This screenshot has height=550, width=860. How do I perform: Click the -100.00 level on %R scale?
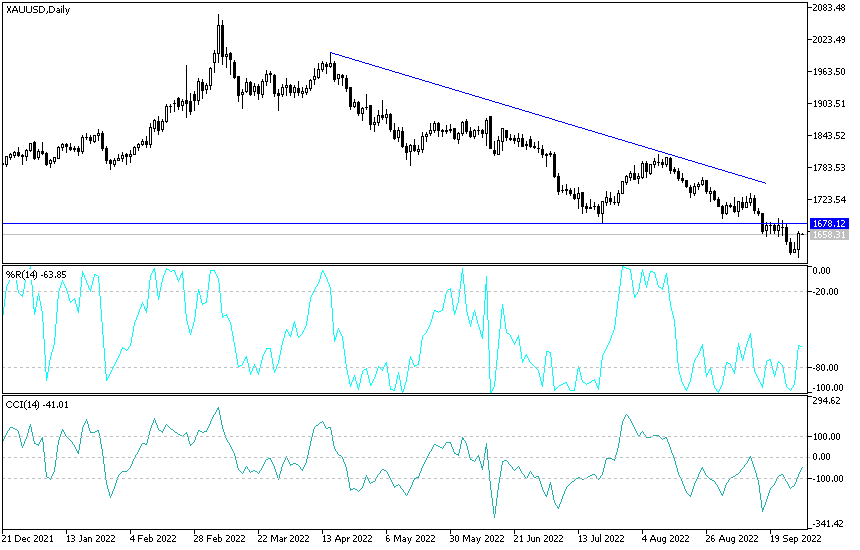tap(826, 388)
